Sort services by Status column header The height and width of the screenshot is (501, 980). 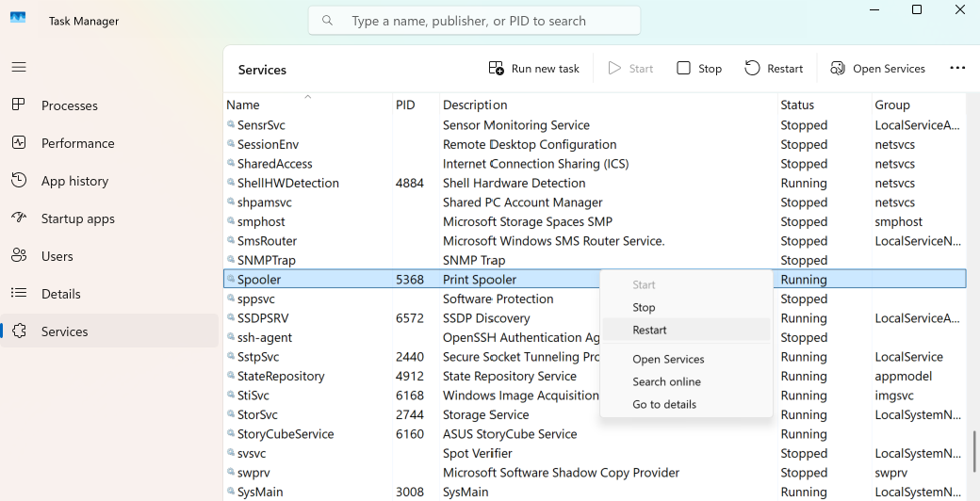coord(797,105)
